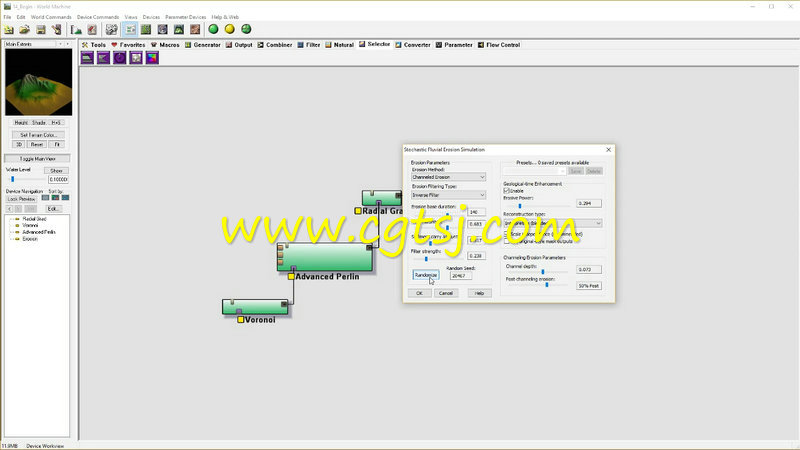
Task: Open the World Commands menu
Action: 51,17
